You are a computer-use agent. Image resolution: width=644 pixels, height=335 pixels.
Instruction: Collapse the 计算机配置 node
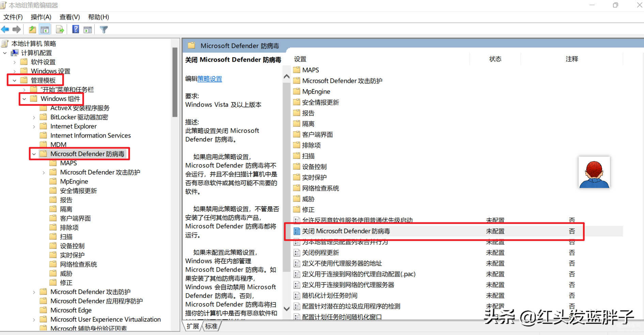tap(5, 53)
